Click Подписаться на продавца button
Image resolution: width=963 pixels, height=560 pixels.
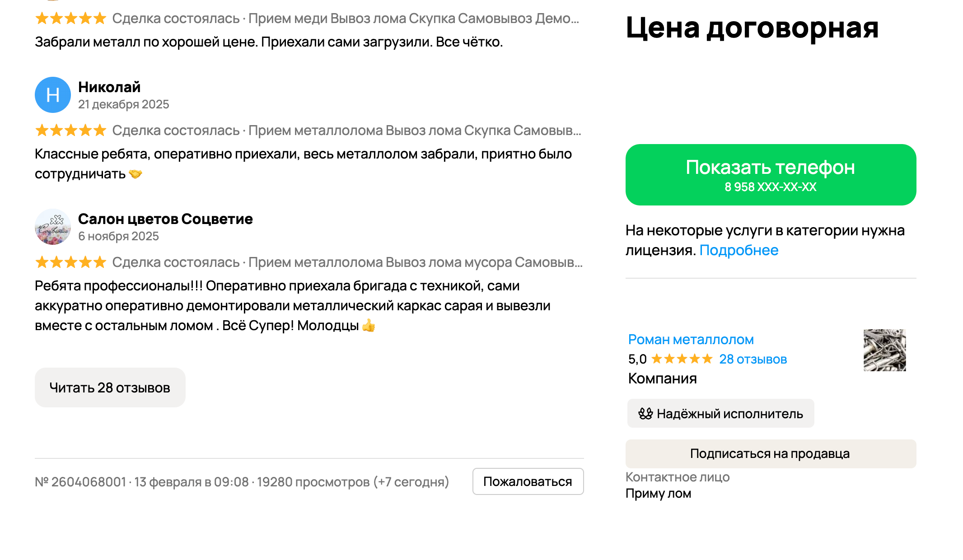(x=770, y=453)
